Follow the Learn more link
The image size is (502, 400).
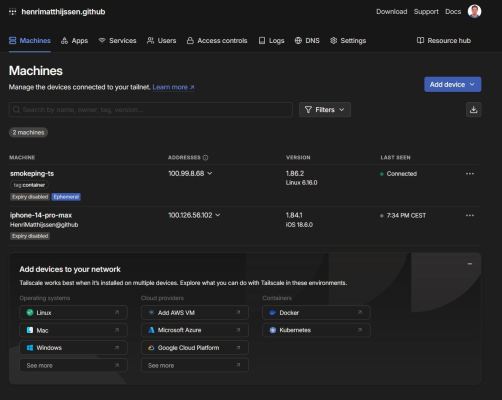(x=173, y=87)
